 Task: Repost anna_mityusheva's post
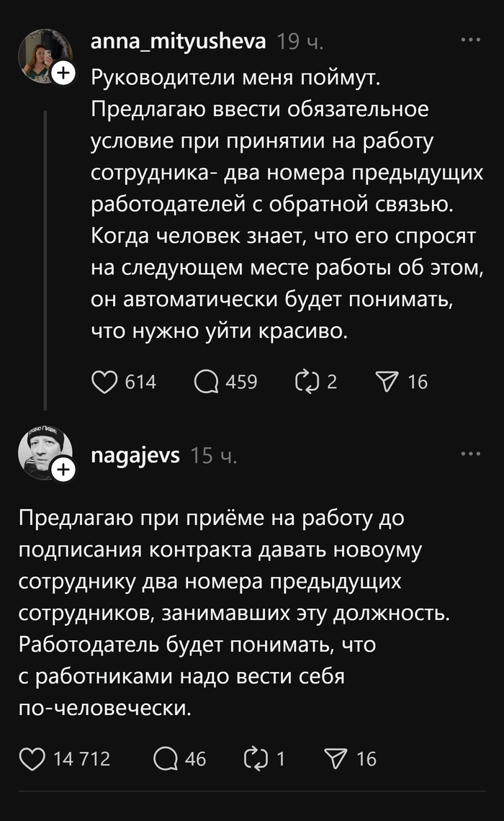pyautogui.click(x=307, y=382)
